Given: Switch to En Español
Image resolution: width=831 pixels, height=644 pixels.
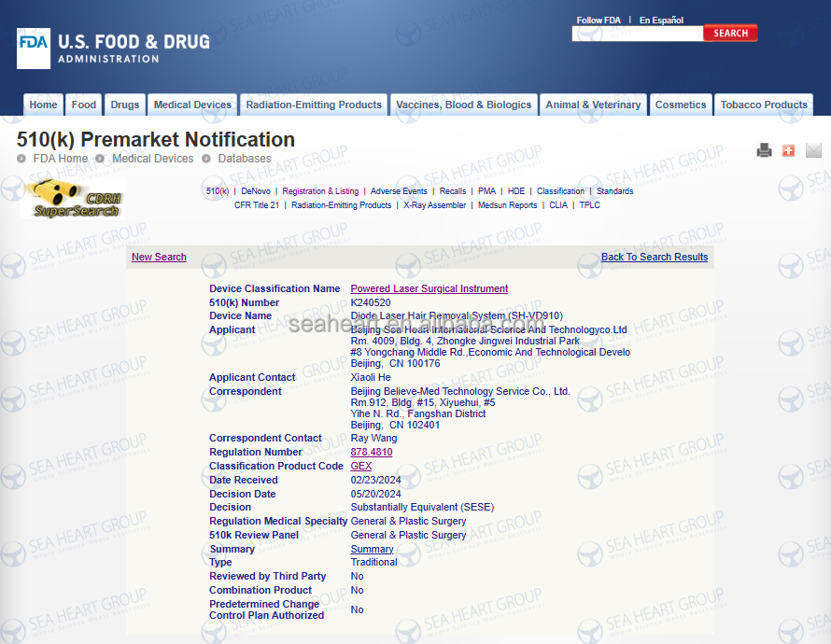Looking at the screenshot, I should tap(661, 21).
